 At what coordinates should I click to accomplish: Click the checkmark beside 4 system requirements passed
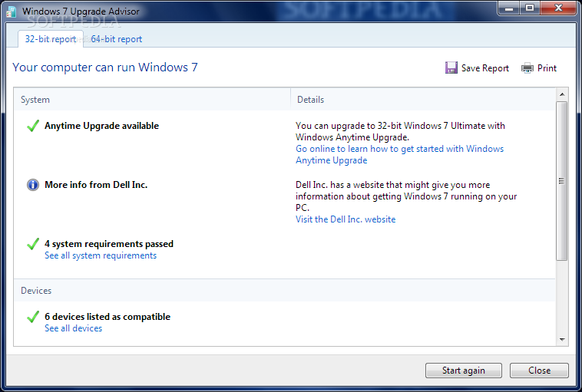coord(33,244)
